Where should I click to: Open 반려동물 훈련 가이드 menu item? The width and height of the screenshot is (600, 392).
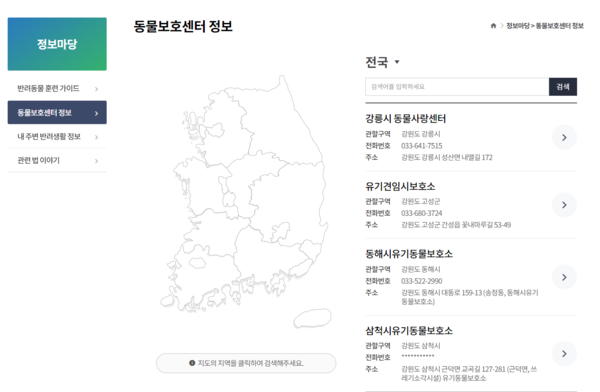pyautogui.click(x=57, y=88)
